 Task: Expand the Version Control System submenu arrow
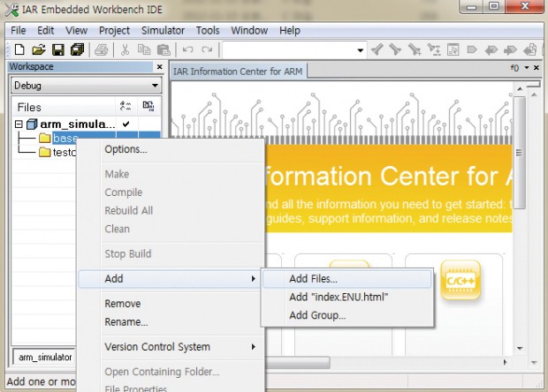click(x=254, y=347)
